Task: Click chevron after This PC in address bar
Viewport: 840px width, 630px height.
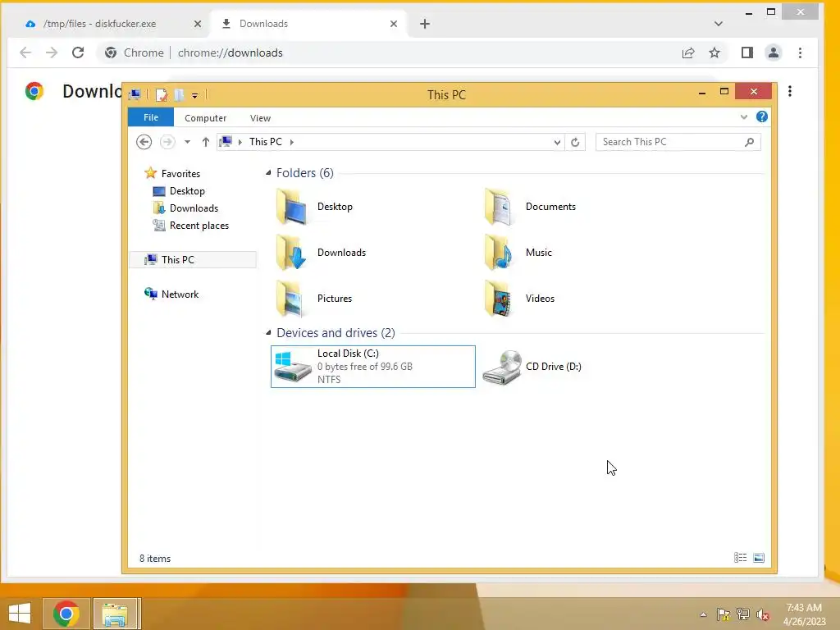Action: point(292,142)
